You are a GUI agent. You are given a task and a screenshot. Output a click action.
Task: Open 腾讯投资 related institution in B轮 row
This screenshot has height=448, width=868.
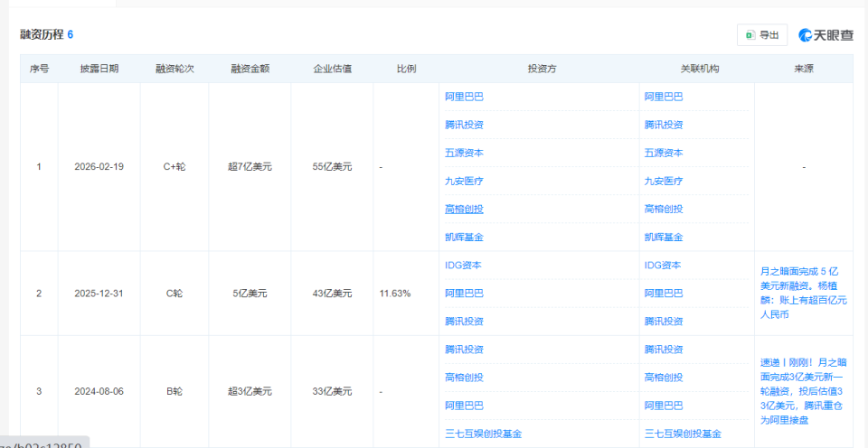tap(663, 350)
